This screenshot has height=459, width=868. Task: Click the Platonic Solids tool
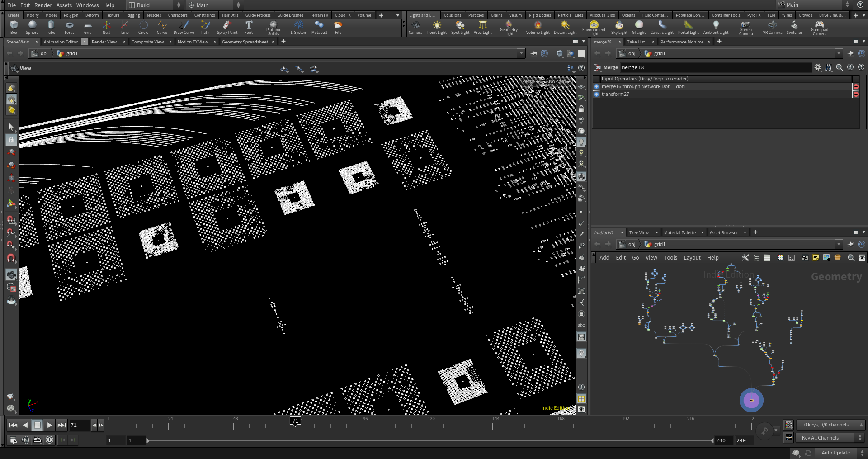273,27
